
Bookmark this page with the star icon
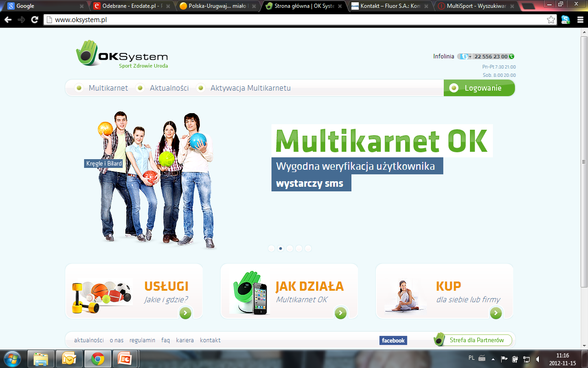click(x=551, y=20)
